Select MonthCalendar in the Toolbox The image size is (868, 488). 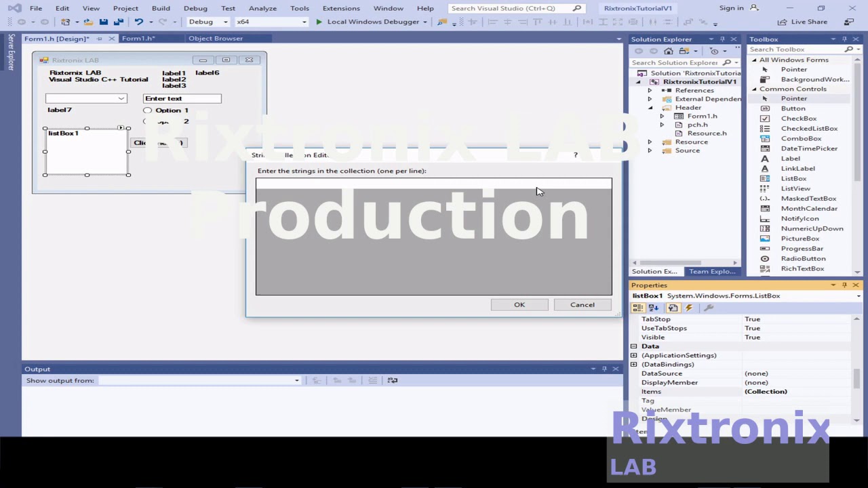(x=809, y=208)
